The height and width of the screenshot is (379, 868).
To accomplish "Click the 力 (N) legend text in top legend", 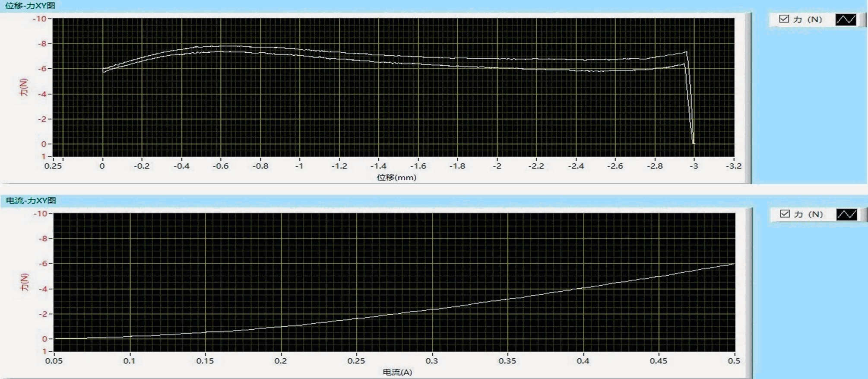I will tap(808, 19).
